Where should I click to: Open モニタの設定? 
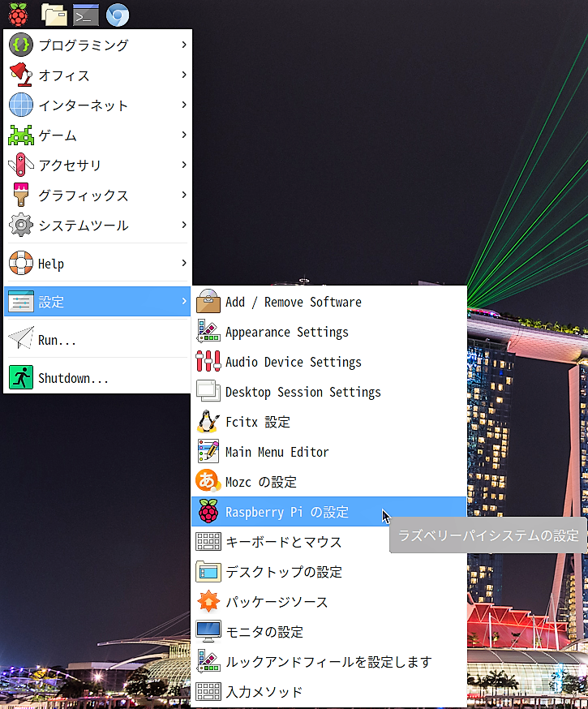[329, 632]
